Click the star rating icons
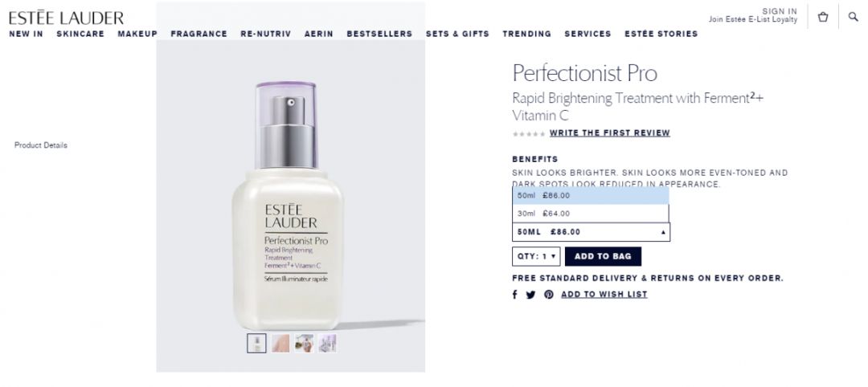868x387 pixels. [x=529, y=134]
